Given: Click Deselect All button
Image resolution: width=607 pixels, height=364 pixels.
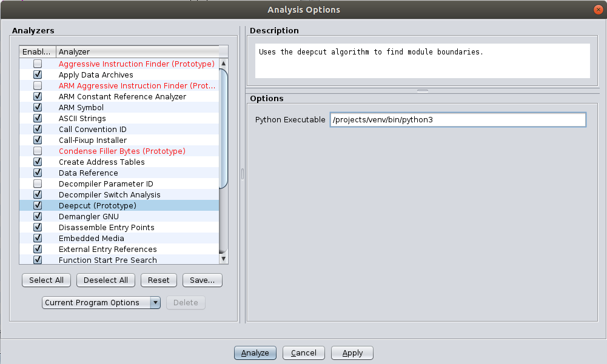Looking at the screenshot, I should (106, 280).
